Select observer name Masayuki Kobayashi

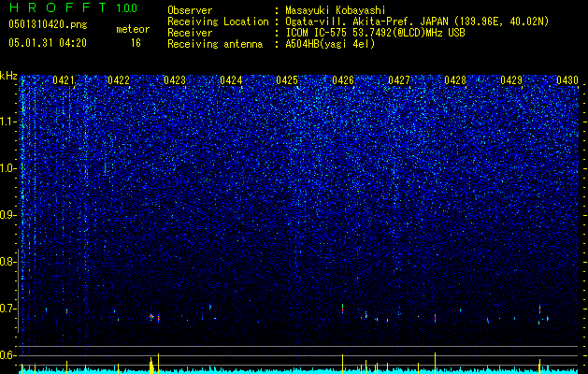(336, 10)
